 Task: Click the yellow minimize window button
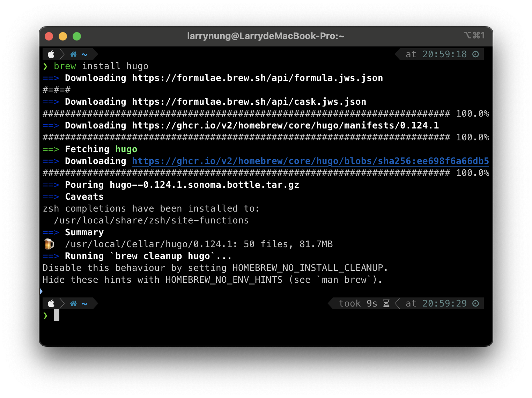63,36
